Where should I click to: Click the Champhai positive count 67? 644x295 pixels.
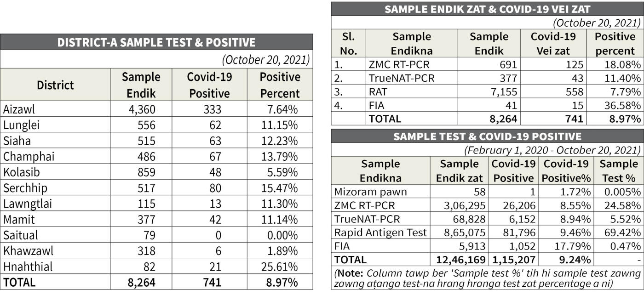pyautogui.click(x=209, y=157)
